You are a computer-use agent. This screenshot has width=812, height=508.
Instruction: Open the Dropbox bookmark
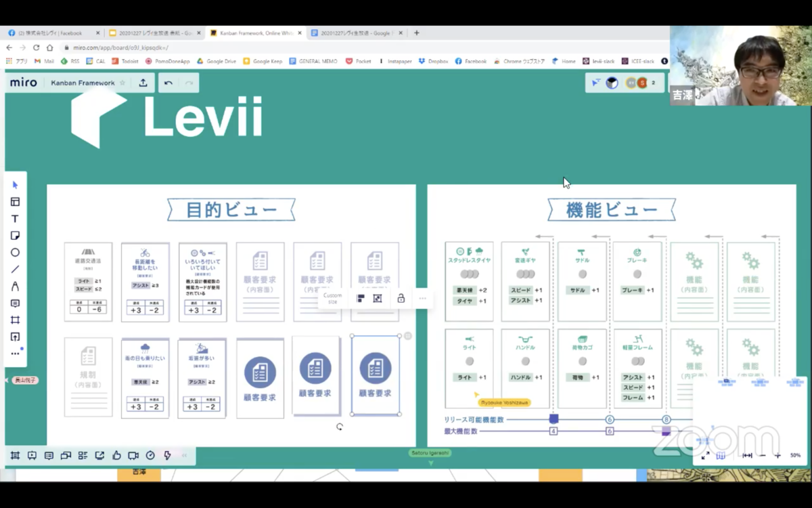click(x=433, y=61)
